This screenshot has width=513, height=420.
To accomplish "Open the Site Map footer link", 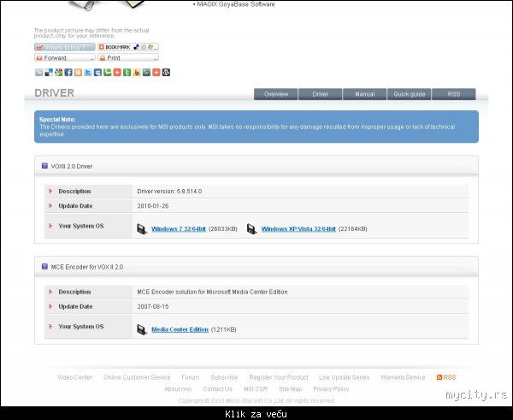I will click(x=290, y=389).
